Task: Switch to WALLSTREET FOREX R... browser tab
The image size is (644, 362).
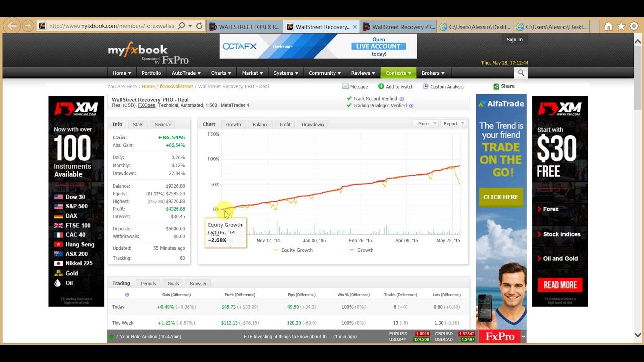Action: (245, 27)
